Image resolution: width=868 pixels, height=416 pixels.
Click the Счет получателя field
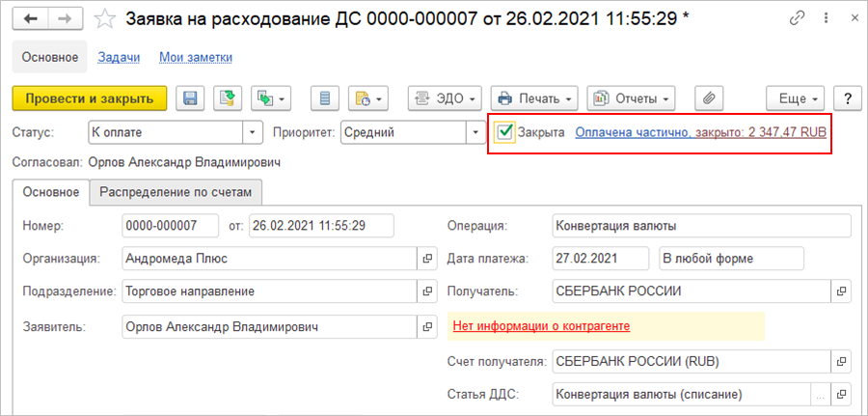(x=692, y=361)
